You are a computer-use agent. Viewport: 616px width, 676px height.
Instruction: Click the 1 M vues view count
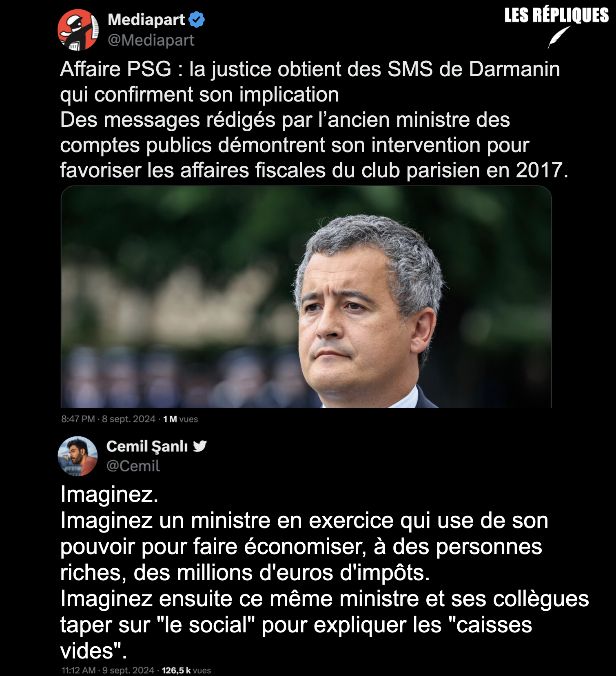point(180,419)
